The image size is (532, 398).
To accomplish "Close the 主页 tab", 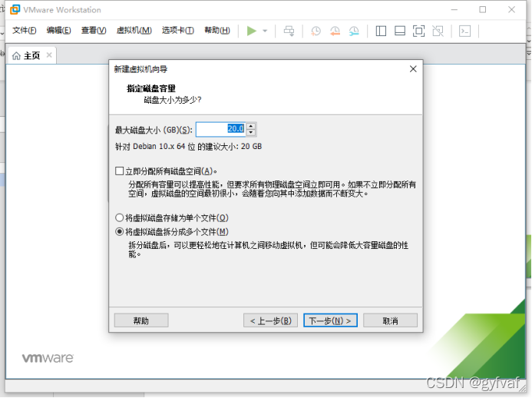I will tap(49, 55).
